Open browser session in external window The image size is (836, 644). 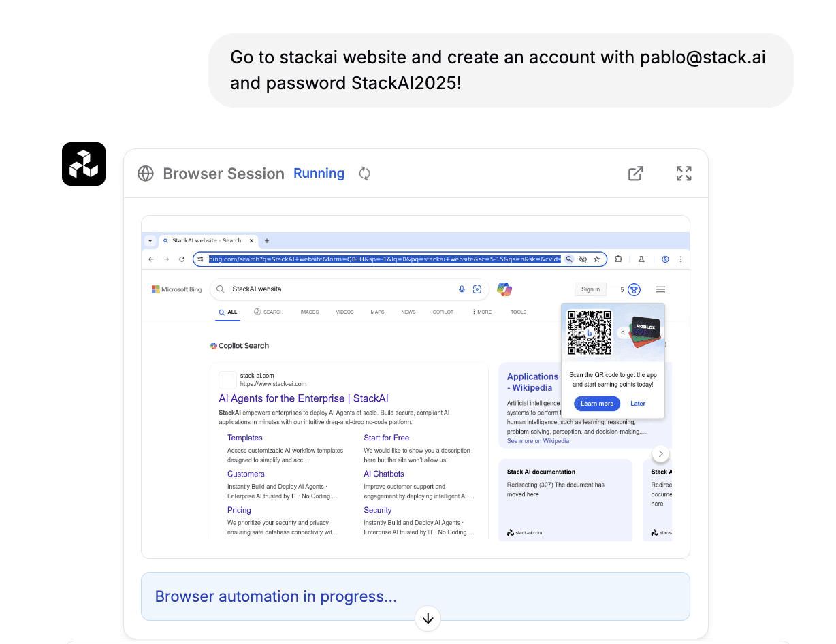coord(635,174)
